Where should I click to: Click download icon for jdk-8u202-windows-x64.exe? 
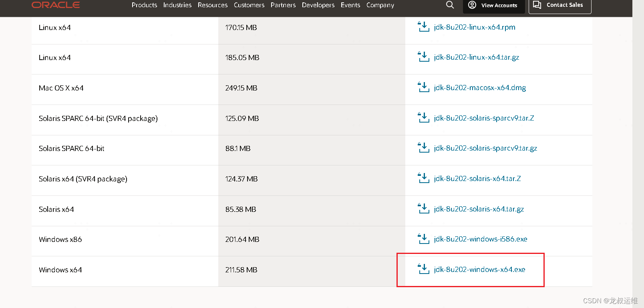click(x=423, y=269)
